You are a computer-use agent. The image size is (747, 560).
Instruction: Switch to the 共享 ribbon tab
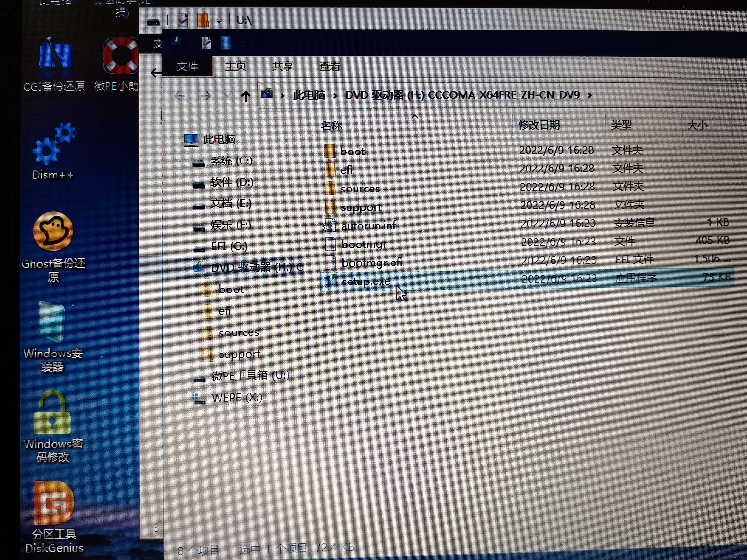283,66
